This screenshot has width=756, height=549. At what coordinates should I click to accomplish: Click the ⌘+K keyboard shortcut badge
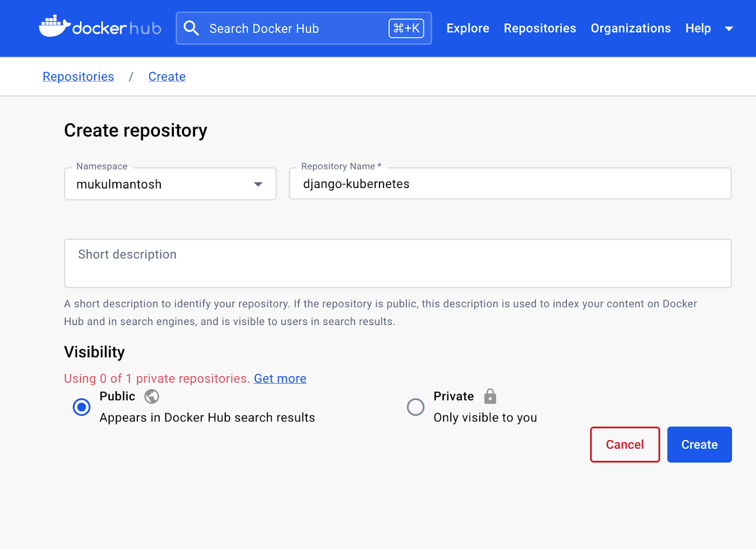click(x=406, y=28)
